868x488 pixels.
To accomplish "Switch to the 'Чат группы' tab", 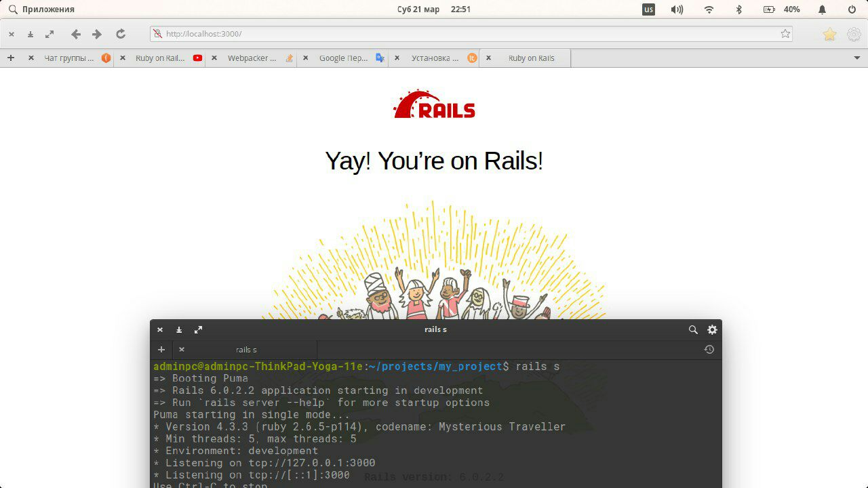I will pyautogui.click(x=69, y=58).
